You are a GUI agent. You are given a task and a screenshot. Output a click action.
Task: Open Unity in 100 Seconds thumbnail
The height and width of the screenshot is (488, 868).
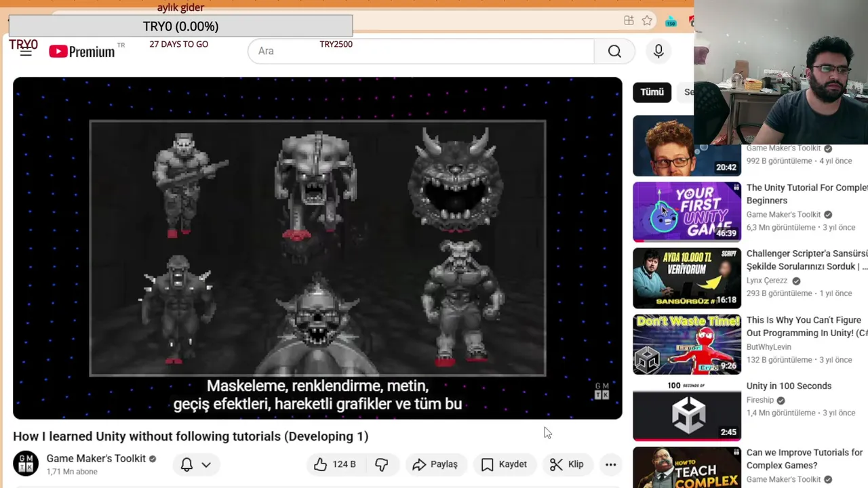point(687,411)
